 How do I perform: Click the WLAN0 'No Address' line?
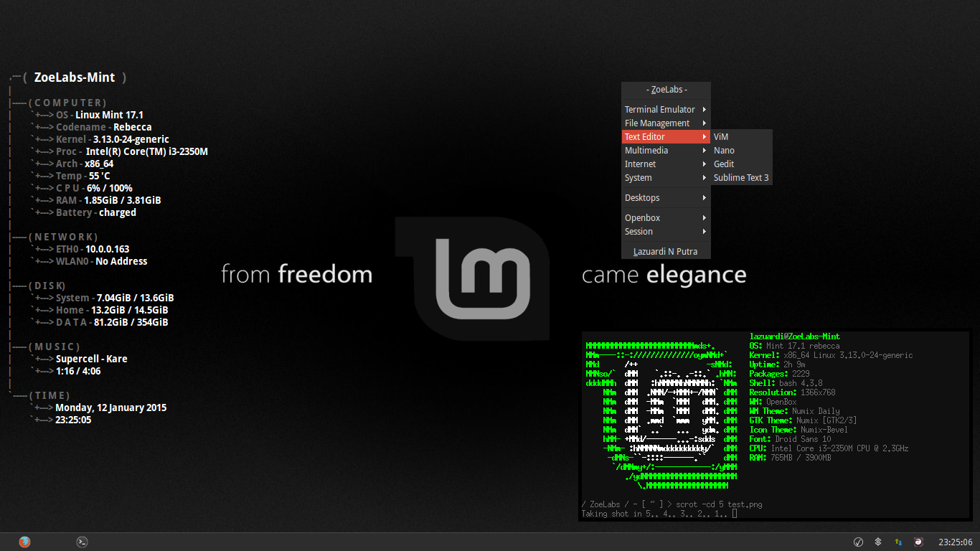(x=121, y=261)
